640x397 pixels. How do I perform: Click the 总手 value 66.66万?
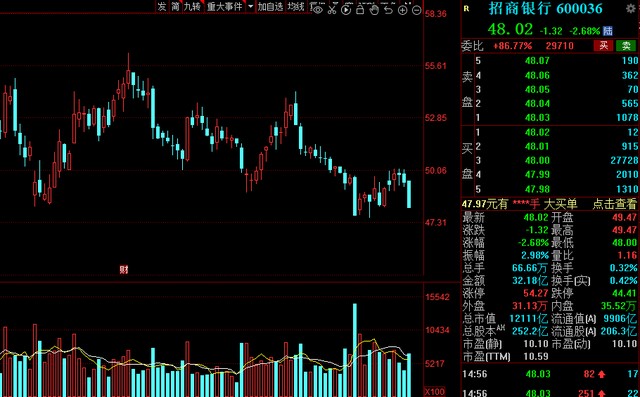(530, 268)
